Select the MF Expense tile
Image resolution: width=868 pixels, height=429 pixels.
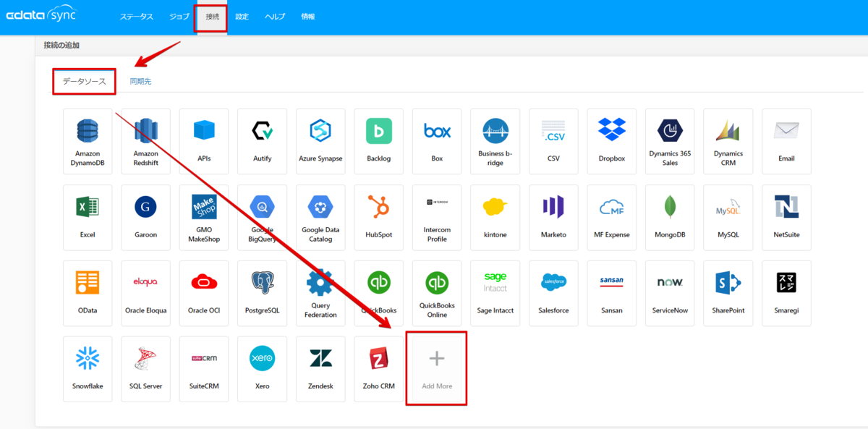tap(611, 217)
